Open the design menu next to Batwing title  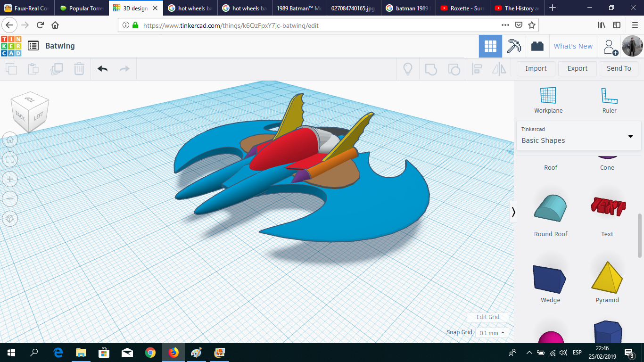tap(33, 46)
